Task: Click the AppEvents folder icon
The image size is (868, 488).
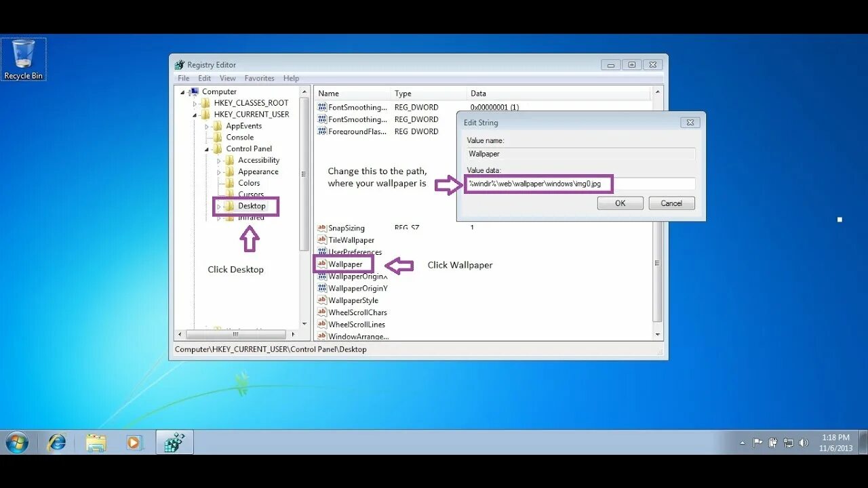Action: [218, 126]
